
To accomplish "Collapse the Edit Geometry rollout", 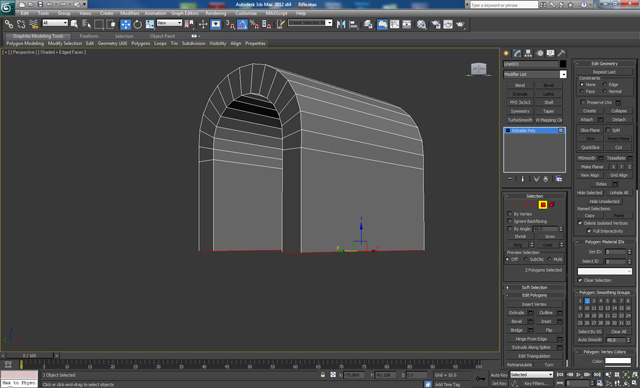I will point(605,64).
